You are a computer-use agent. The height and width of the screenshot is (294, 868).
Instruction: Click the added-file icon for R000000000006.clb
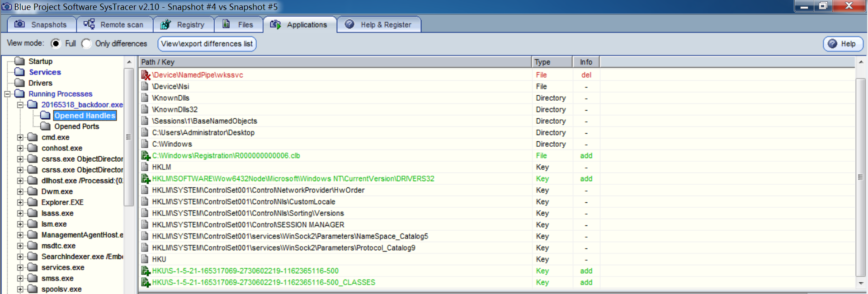pos(146,156)
